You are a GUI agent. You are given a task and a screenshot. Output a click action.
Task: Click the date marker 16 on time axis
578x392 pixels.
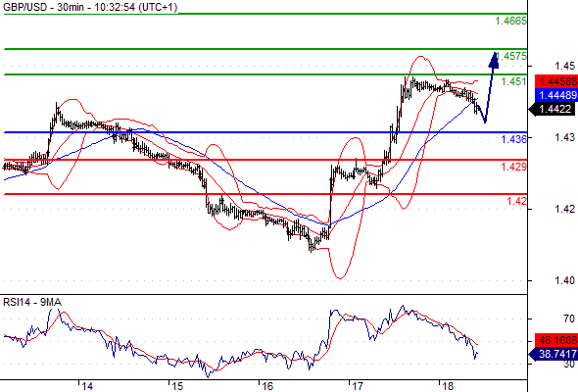(x=267, y=386)
